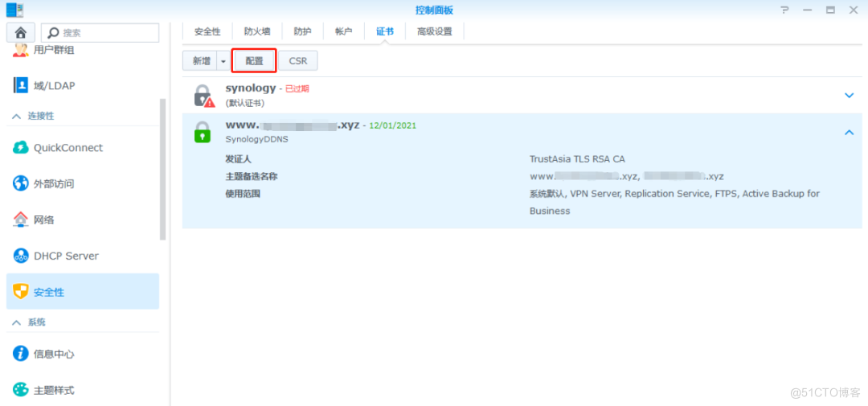Click the search magnifier icon
The height and width of the screenshot is (406, 868).
(55, 33)
